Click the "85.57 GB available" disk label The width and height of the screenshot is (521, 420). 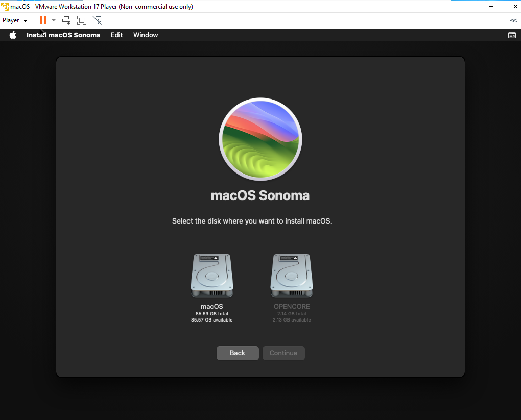click(x=212, y=320)
